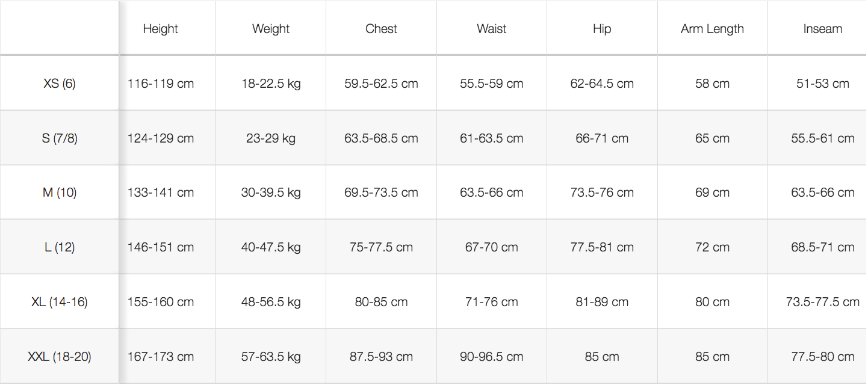Select the L (12) size row label
868x385 pixels.
click(x=60, y=247)
